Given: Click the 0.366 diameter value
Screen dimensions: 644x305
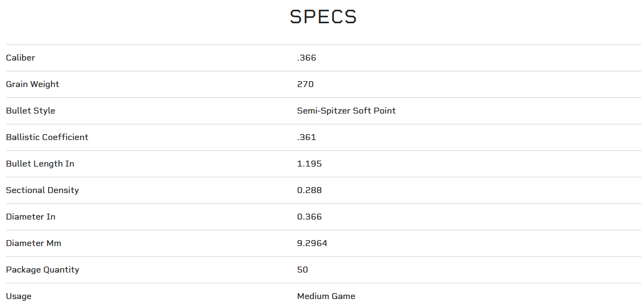Looking at the screenshot, I should coord(309,217).
